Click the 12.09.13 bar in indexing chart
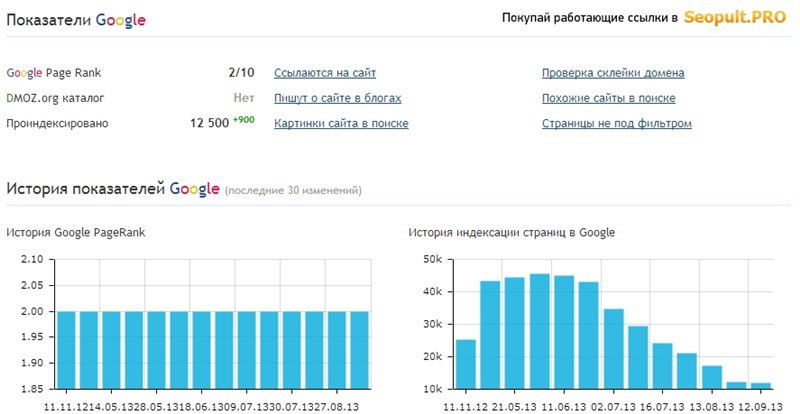This screenshot has width=800, height=414. pos(761,386)
